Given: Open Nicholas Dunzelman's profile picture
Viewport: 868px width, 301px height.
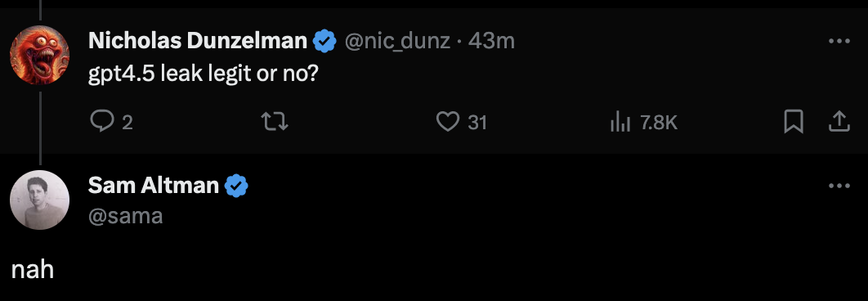Looking at the screenshot, I should pos(40,55).
